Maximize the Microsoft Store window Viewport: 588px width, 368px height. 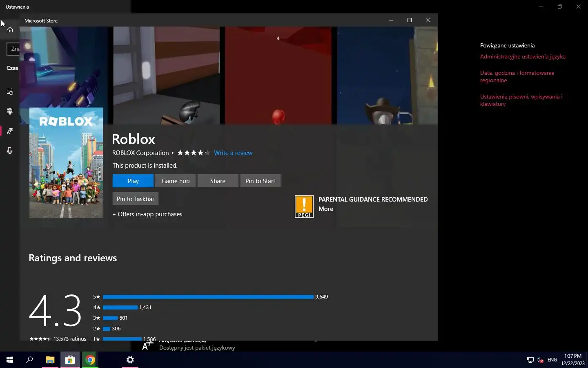pos(410,20)
